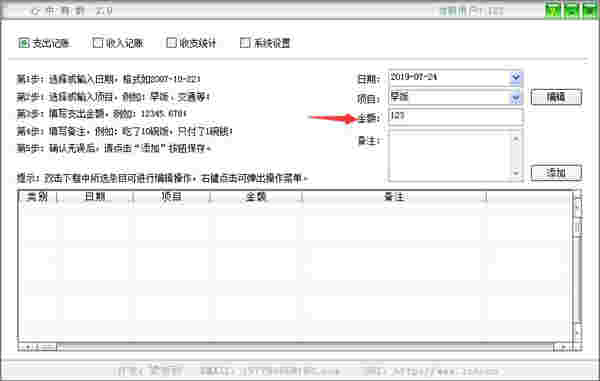
Task: Open the 收支统计 tab
Action: click(x=191, y=43)
